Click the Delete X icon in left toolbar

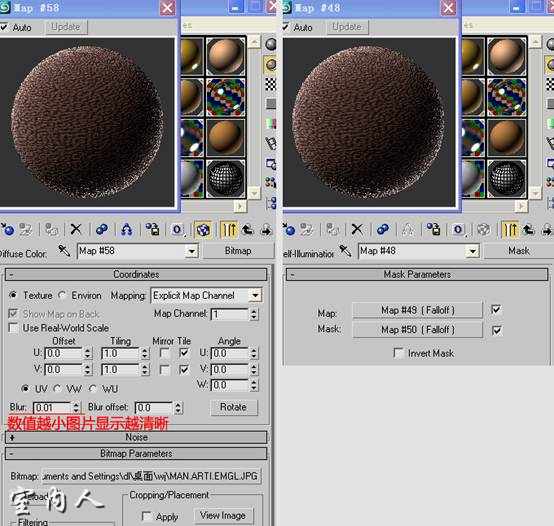click(76, 230)
